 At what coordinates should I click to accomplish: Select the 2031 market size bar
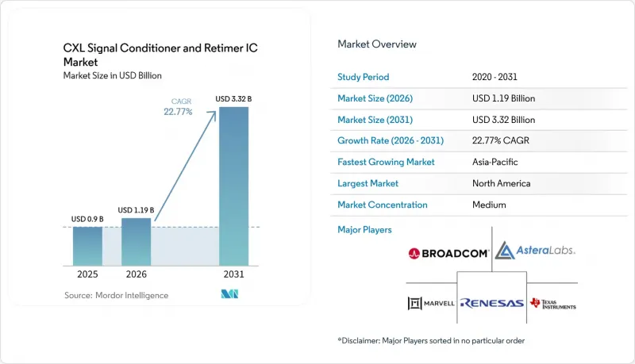pyautogui.click(x=233, y=186)
